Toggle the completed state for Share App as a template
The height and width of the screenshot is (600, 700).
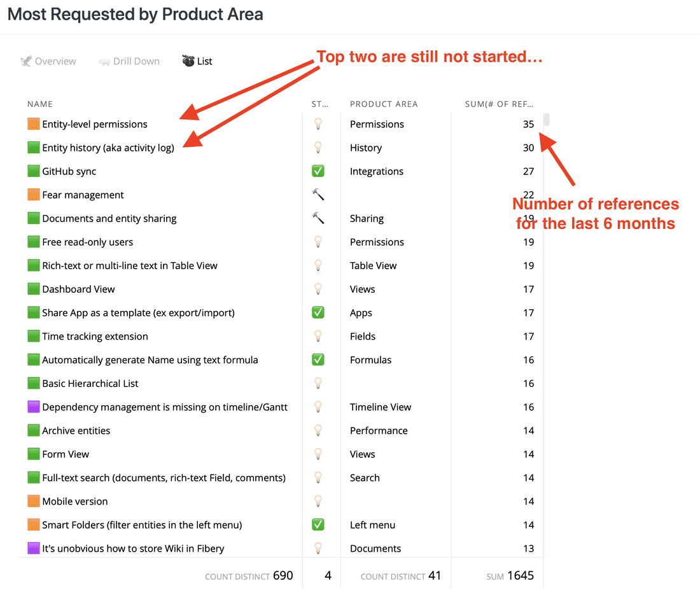(318, 312)
